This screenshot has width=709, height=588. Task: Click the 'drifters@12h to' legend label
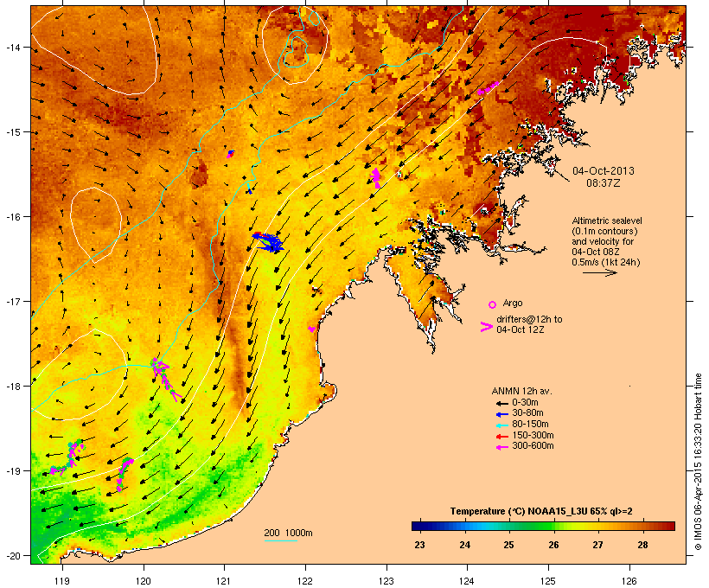pos(529,319)
